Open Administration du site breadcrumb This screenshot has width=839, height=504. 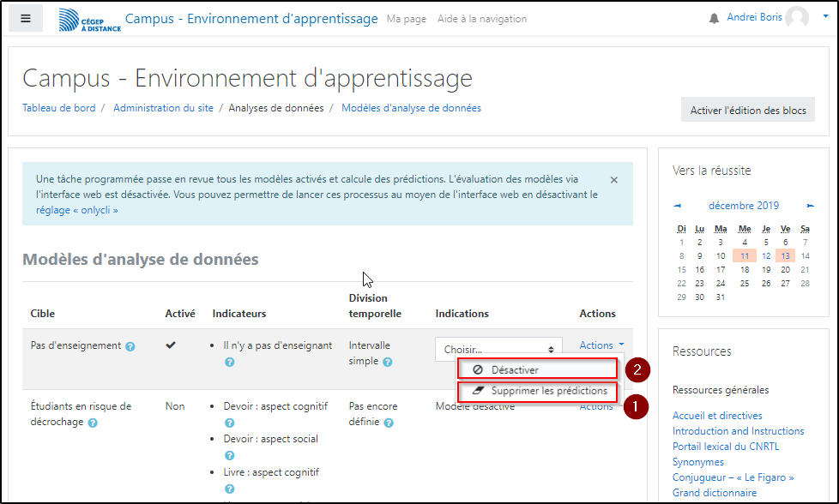[164, 108]
